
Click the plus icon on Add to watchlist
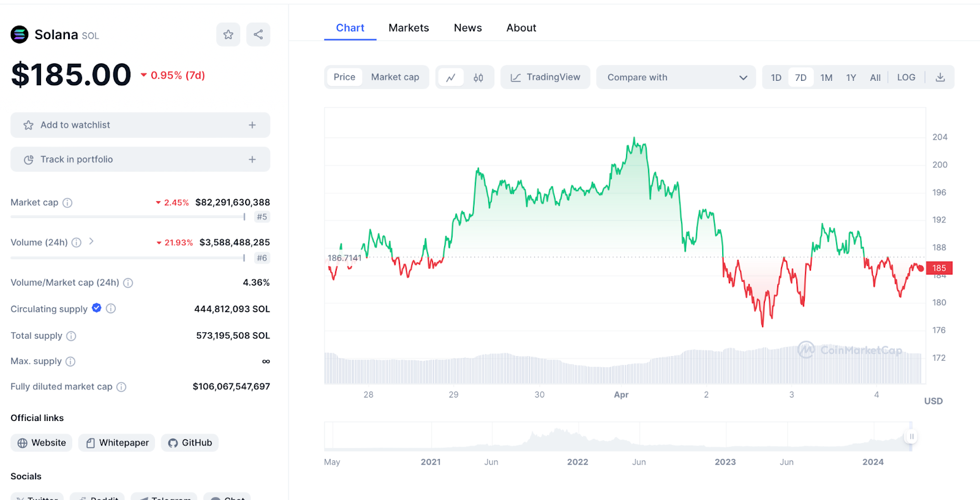point(252,125)
